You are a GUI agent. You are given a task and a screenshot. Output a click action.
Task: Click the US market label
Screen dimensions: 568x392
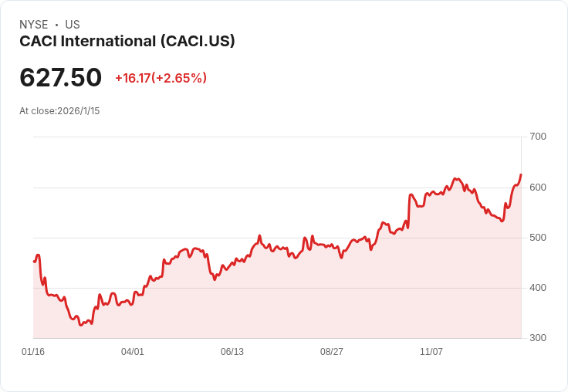(73, 25)
